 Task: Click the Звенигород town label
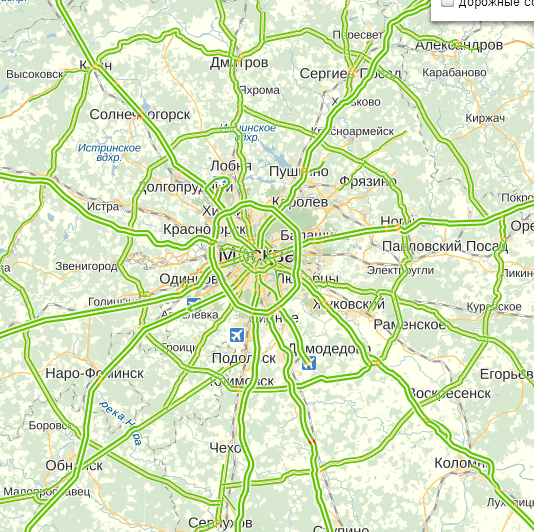point(86,266)
